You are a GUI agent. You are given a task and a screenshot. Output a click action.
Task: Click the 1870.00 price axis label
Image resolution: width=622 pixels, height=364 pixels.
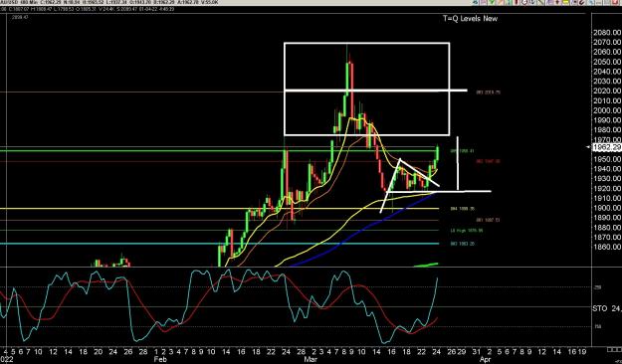(x=607, y=237)
